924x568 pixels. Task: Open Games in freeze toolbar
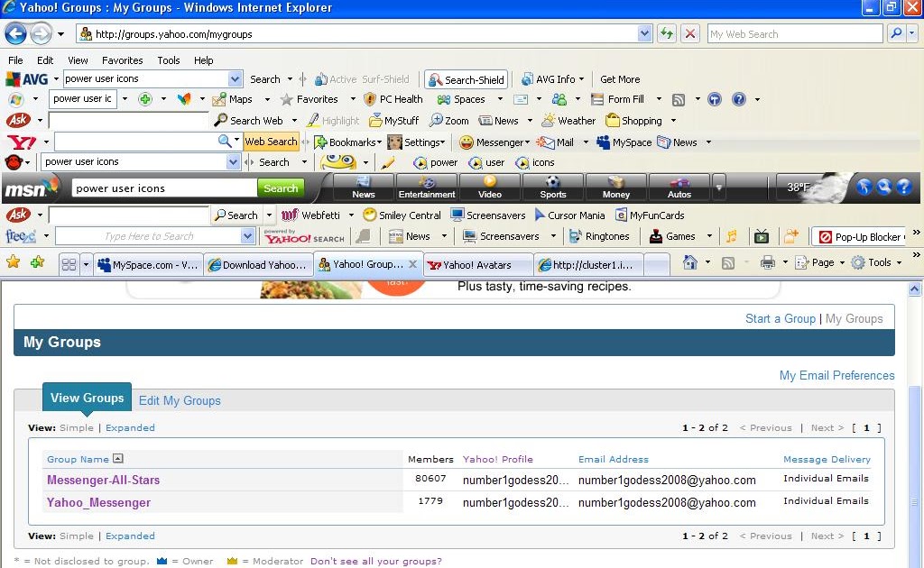tap(672, 236)
